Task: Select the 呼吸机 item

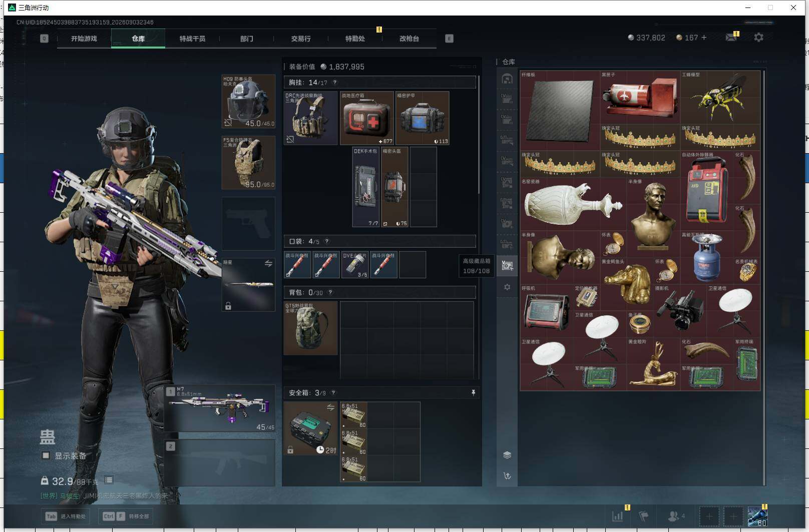Action: tap(547, 310)
